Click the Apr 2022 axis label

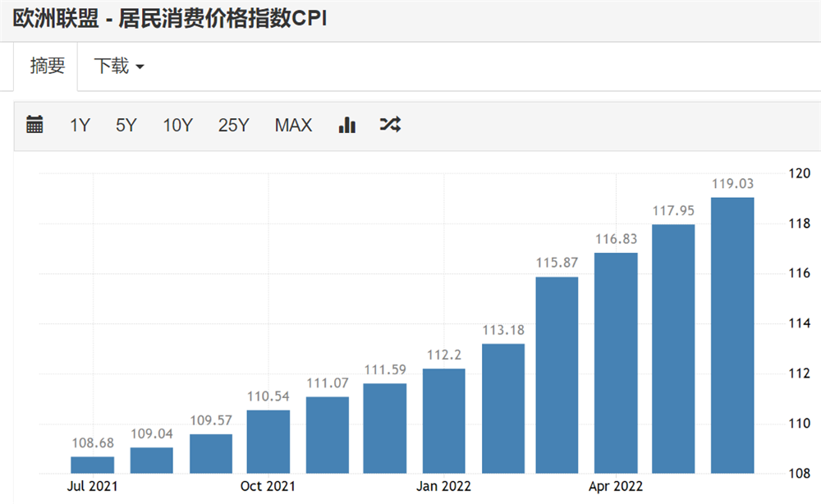[616, 486]
